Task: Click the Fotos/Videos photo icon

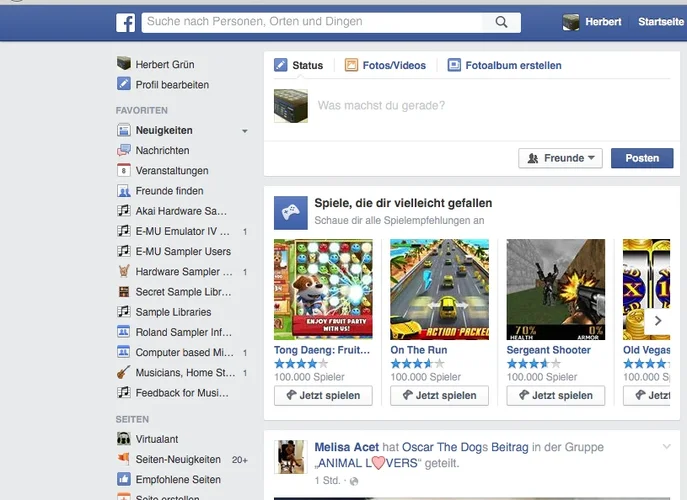Action: [351, 65]
